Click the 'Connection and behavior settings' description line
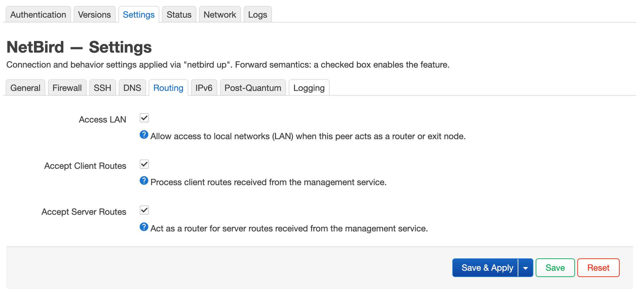 click(228, 65)
